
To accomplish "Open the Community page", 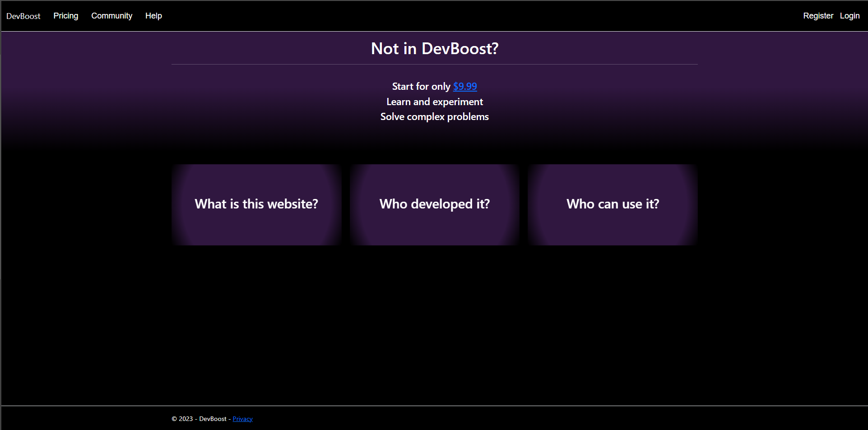I will tap(111, 15).
